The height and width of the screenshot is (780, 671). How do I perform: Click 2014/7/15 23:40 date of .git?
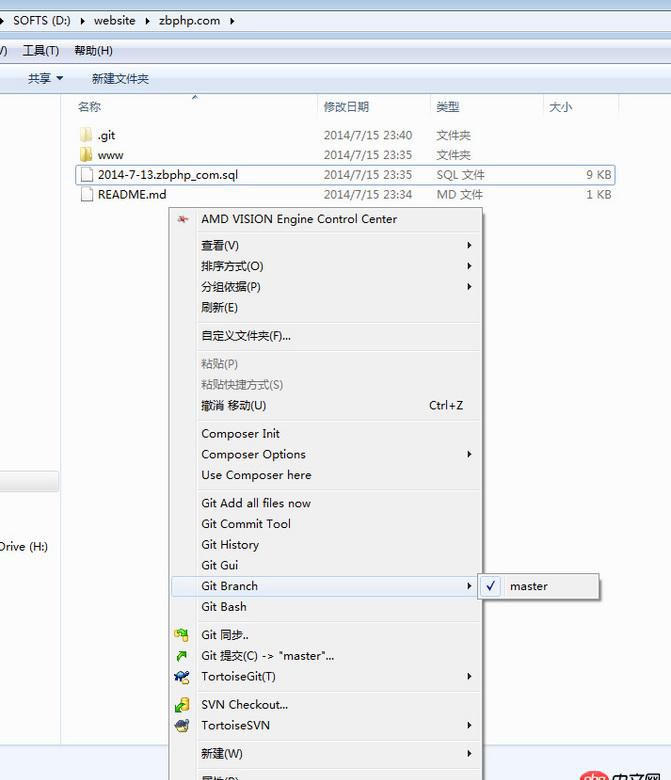368,135
